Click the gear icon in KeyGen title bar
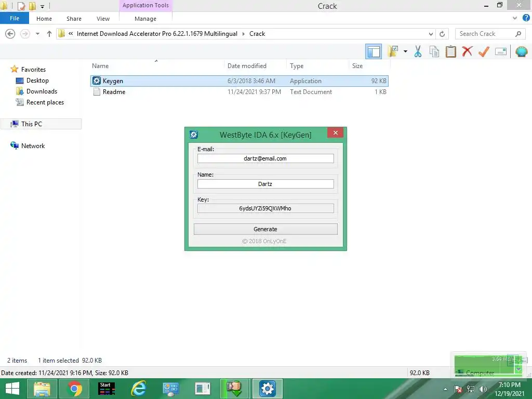Screen dimensions: 532x399 point(194,135)
